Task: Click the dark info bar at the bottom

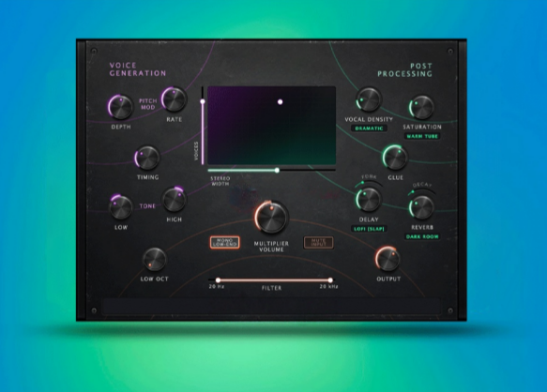Action: click(271, 307)
